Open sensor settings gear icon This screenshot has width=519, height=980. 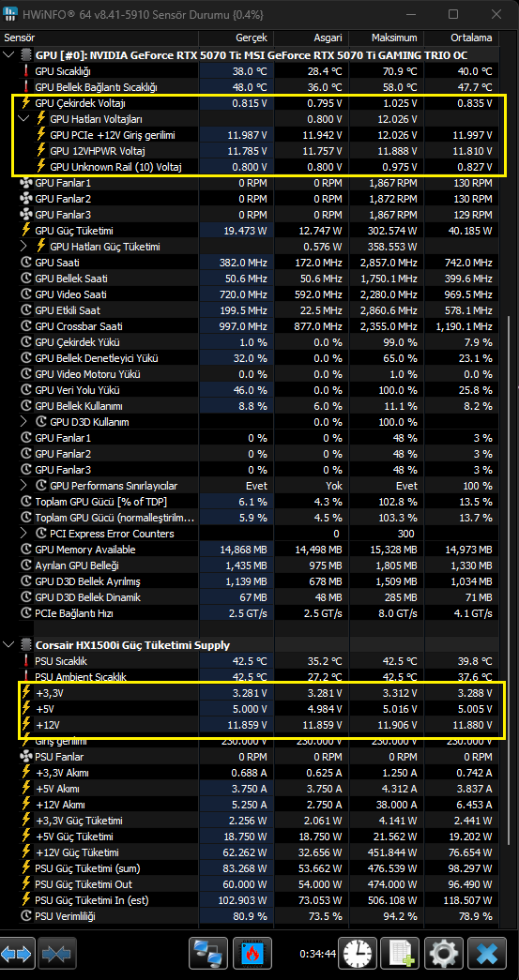coord(444,954)
